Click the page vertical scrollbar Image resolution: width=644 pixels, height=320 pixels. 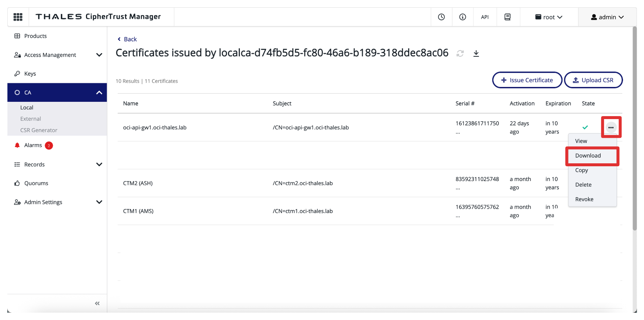click(634, 129)
